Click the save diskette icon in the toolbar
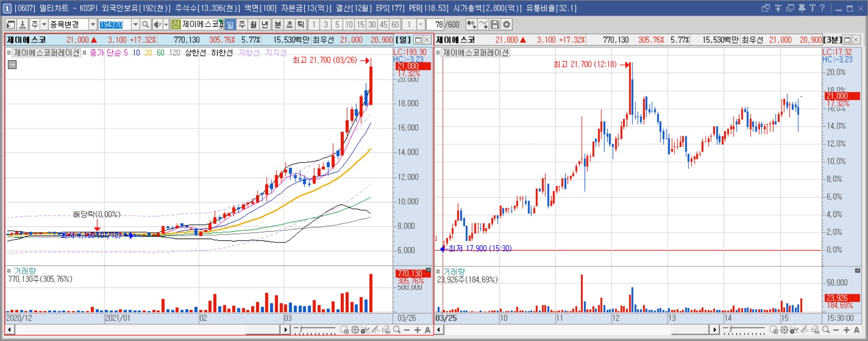Image resolution: width=868 pixels, height=341 pixels. pyautogui.click(x=495, y=24)
